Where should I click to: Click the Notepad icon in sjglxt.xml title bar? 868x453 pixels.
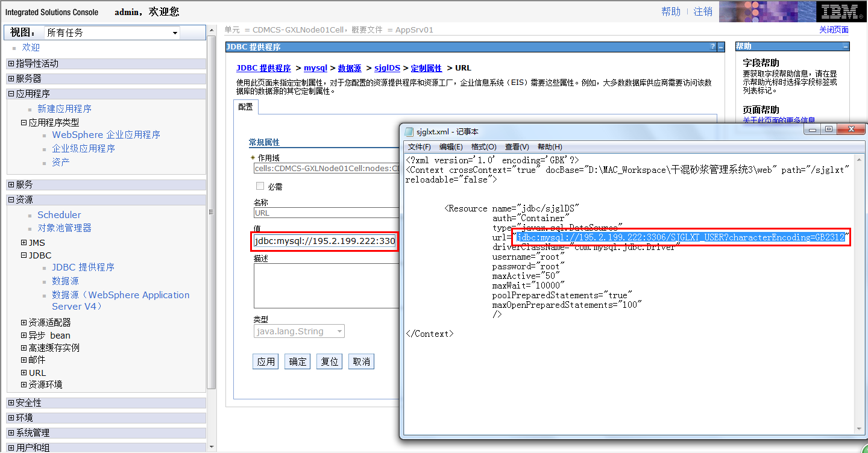click(409, 132)
